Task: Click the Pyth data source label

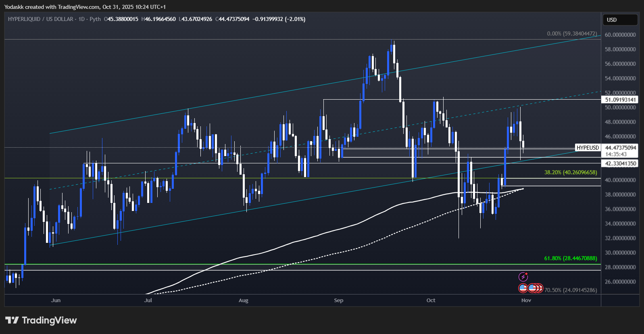Action: click(95, 19)
